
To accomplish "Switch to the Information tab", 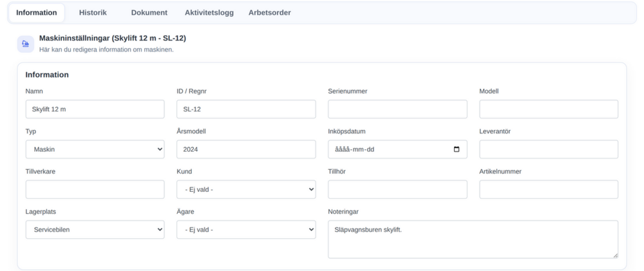I will pos(37,13).
